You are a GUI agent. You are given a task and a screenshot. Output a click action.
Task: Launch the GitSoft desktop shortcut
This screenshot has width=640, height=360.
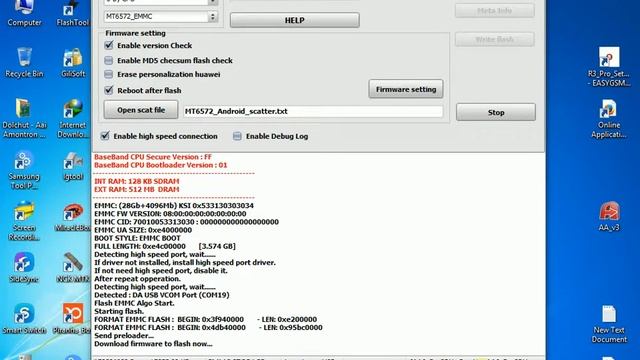(73, 62)
